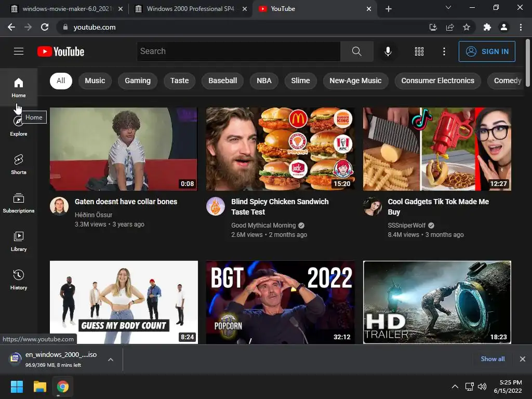The width and height of the screenshot is (532, 399).
Task: Open the clock showing 5:25 PM
Action: click(508, 387)
